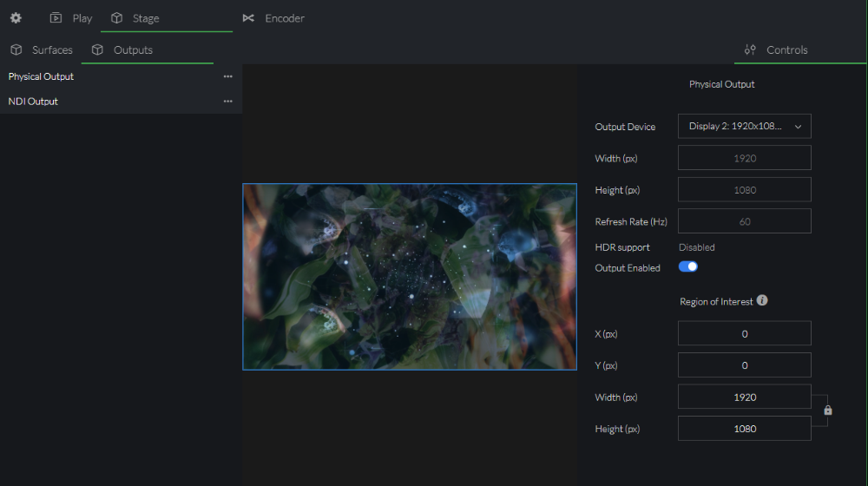This screenshot has width=868, height=486.
Task: Click the Region of Interest X field
Action: pos(744,333)
